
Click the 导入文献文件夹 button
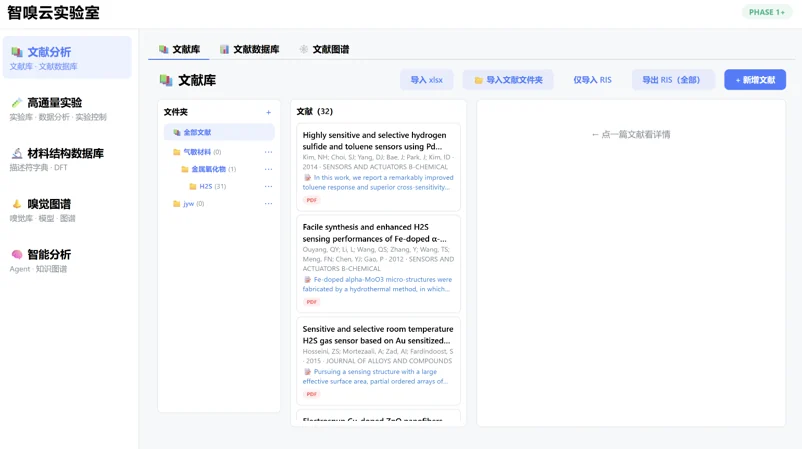pyautogui.click(x=508, y=80)
